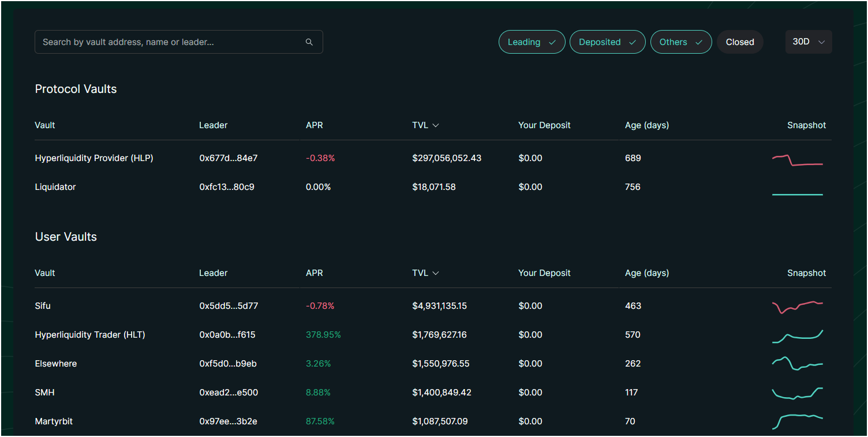Click the 8.88% APR value
The image size is (868, 437).
(318, 393)
